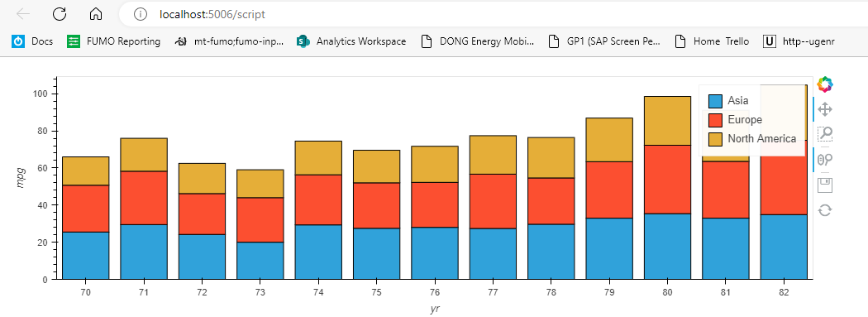Screen dimensions: 868x317
Task: Open the GP1 SAP Screen bookmark
Action: tap(604, 41)
